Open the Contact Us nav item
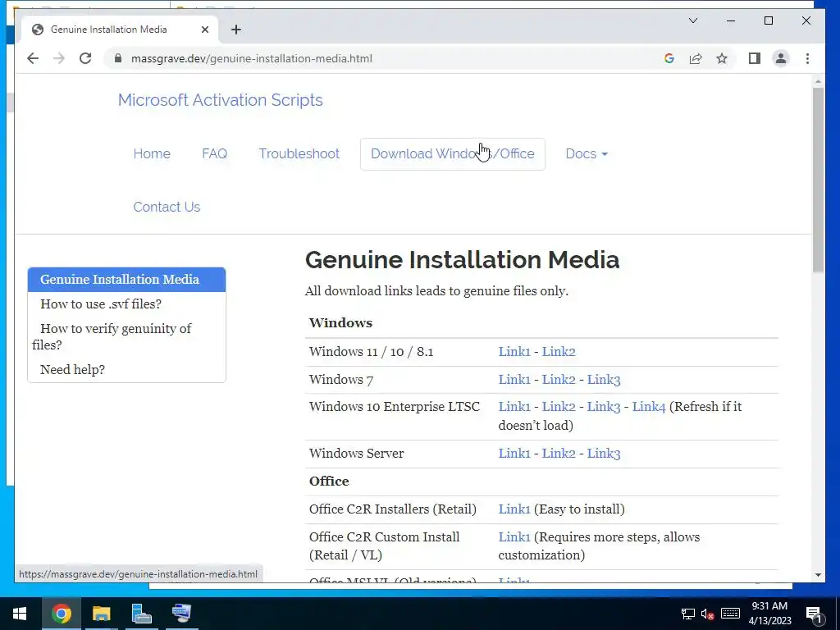The height and width of the screenshot is (630, 840). tap(167, 207)
